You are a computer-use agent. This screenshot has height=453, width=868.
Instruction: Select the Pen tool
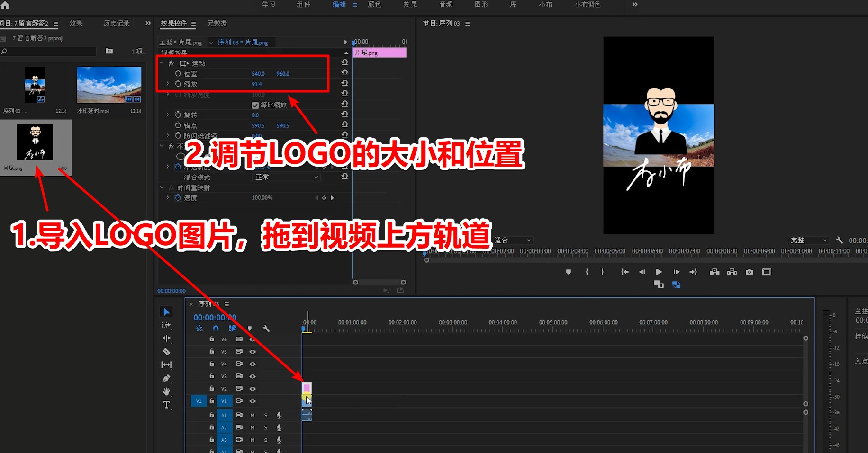coord(166,378)
